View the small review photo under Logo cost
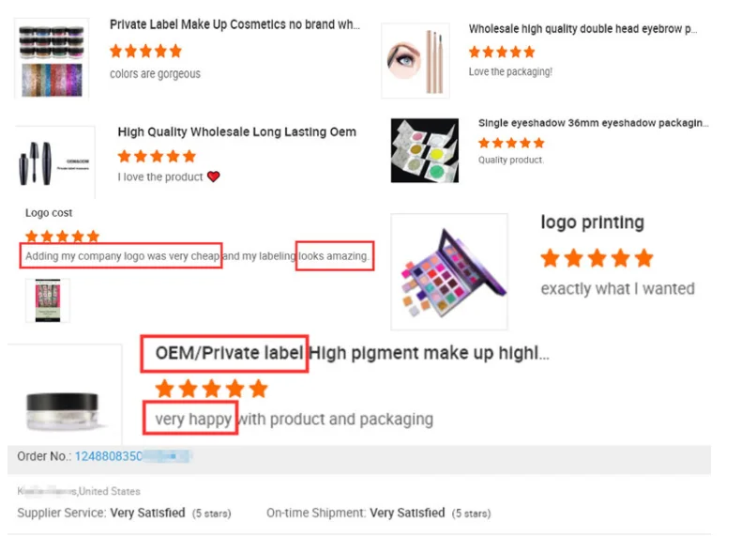756x536 pixels. click(x=48, y=300)
